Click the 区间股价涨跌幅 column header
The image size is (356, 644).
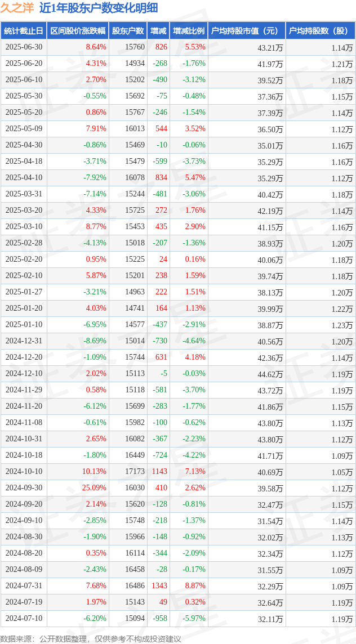coord(78,31)
